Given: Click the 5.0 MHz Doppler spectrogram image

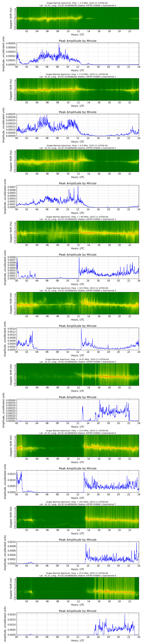Looking at the screenshot, I should 78,161.
